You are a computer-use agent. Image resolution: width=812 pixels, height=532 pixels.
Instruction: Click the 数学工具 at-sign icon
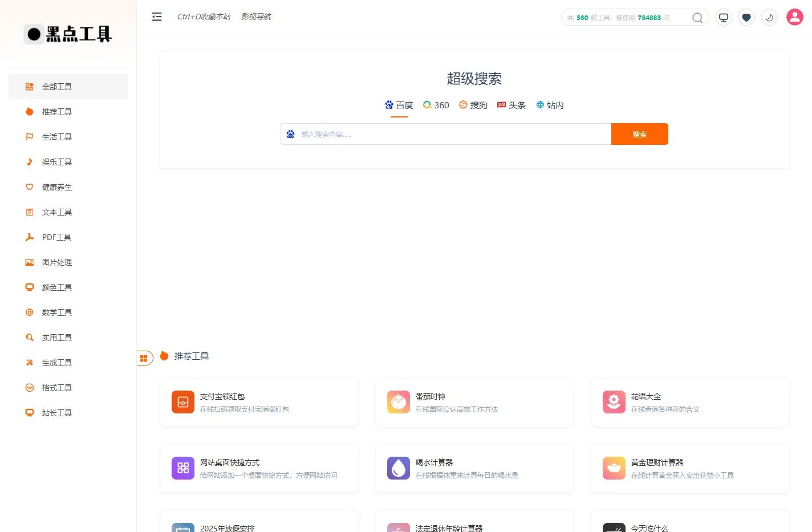pos(30,312)
